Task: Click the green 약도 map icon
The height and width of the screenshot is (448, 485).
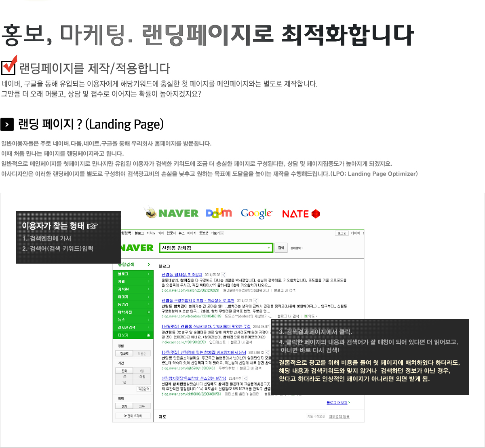Action: click(306, 316)
